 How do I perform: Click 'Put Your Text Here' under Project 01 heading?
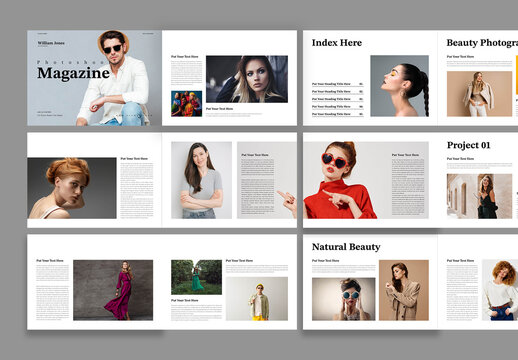(x=460, y=159)
